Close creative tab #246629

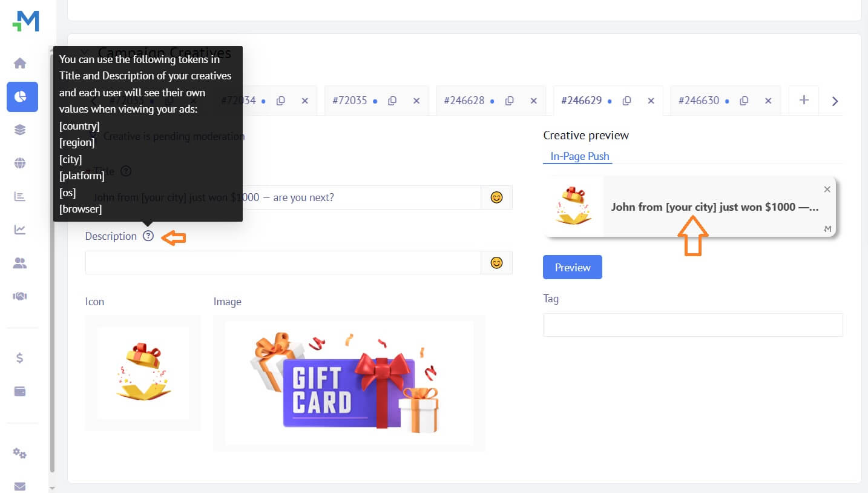[x=651, y=101]
